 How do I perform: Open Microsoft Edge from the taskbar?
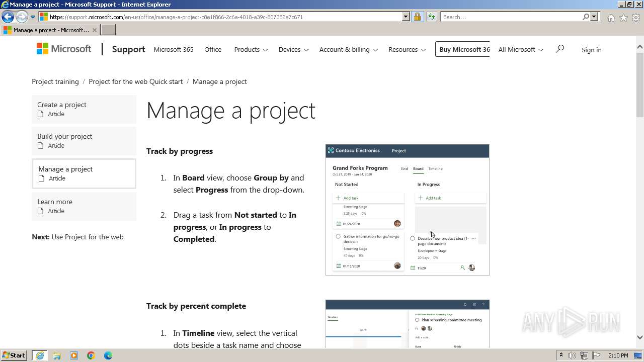pyautogui.click(x=108, y=355)
